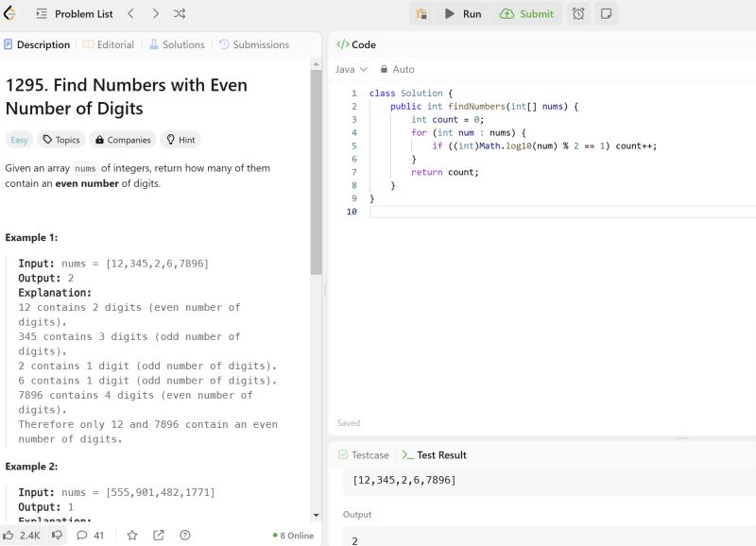This screenshot has width=756, height=546.
Task: Show the Companies tag
Action: click(123, 140)
